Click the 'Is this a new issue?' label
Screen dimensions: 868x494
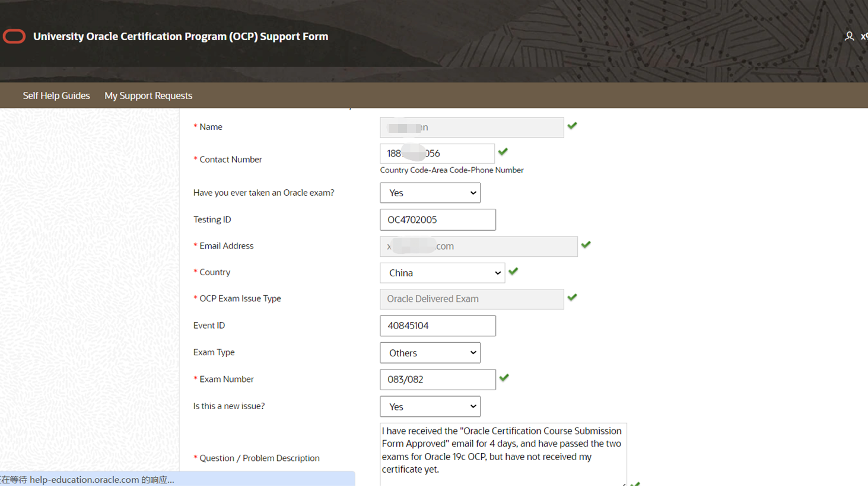point(229,406)
